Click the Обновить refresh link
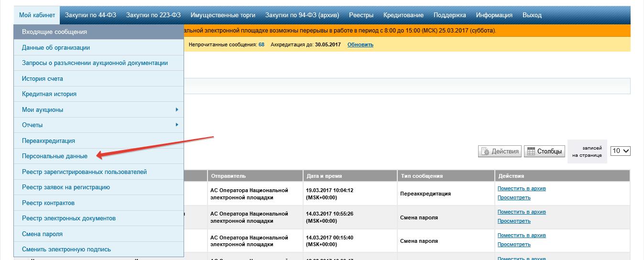The height and width of the screenshot is (260, 644). (360, 45)
